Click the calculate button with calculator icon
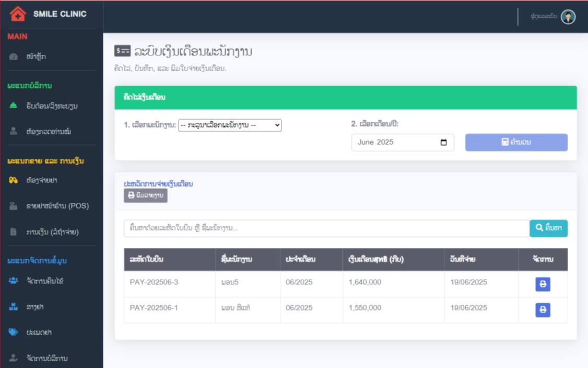The height and width of the screenshot is (368, 588). coord(516,142)
